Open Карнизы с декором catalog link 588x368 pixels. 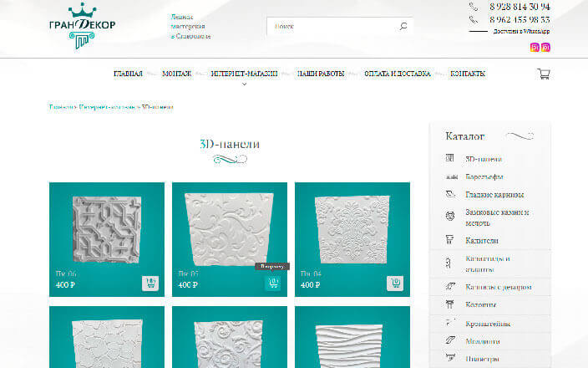point(499,287)
